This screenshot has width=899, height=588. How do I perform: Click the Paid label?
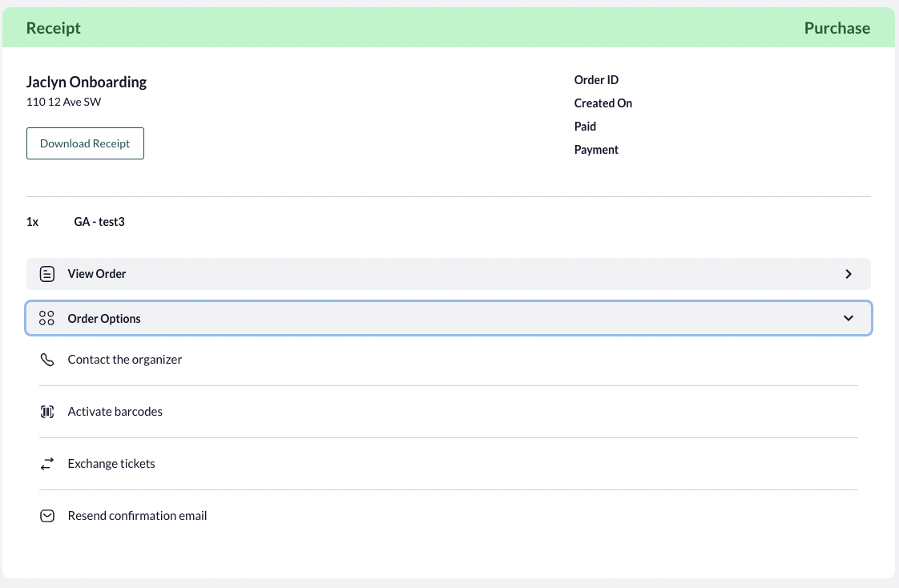[x=585, y=126]
